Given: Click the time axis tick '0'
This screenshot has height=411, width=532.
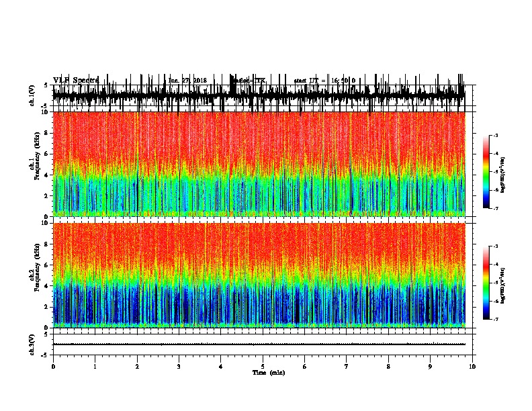Looking at the screenshot, I should click(53, 367).
